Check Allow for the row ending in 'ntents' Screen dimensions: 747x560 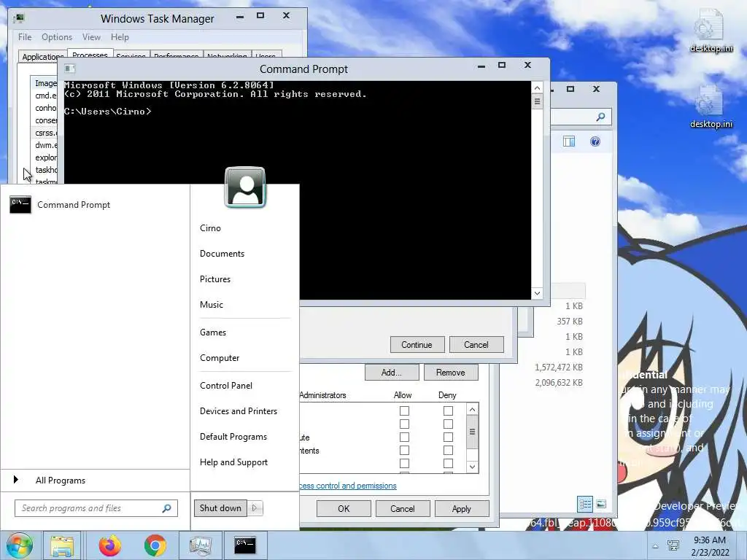(404, 450)
